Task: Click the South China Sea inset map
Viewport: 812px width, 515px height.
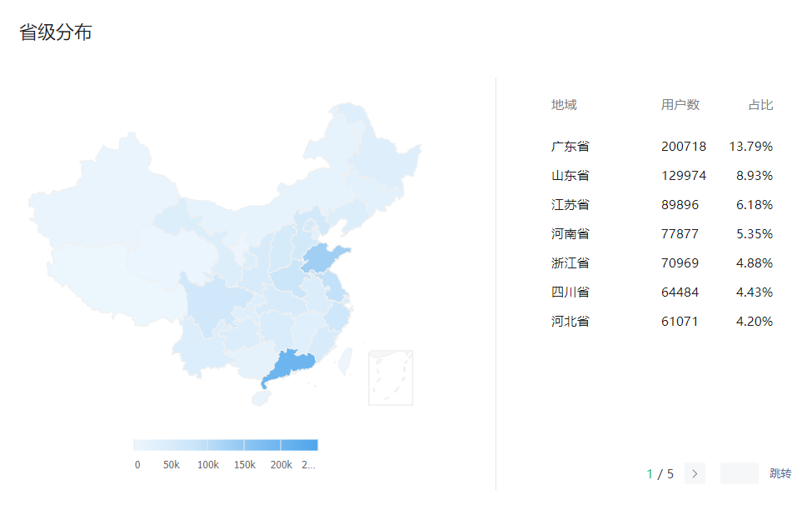Action: click(391, 377)
